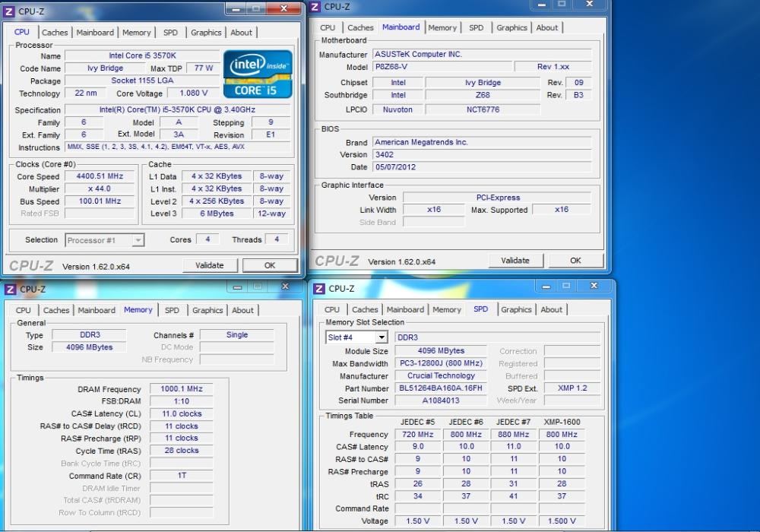
Task: Open Graphics tab in the SPD window
Action: click(x=516, y=309)
